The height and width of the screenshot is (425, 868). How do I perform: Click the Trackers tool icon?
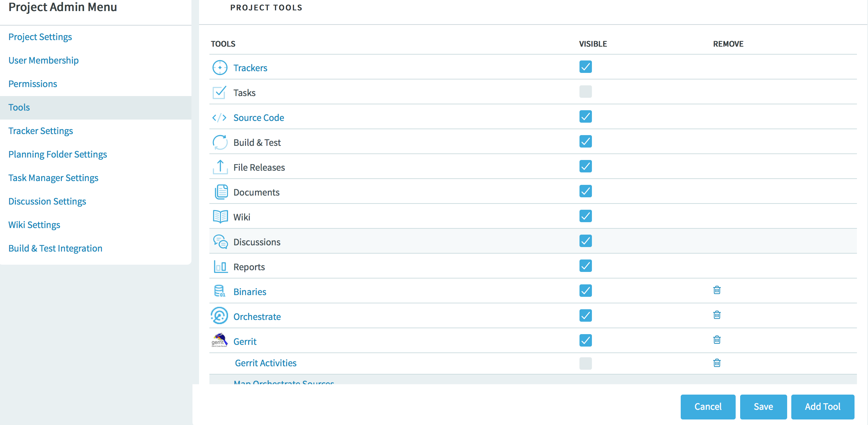click(220, 67)
